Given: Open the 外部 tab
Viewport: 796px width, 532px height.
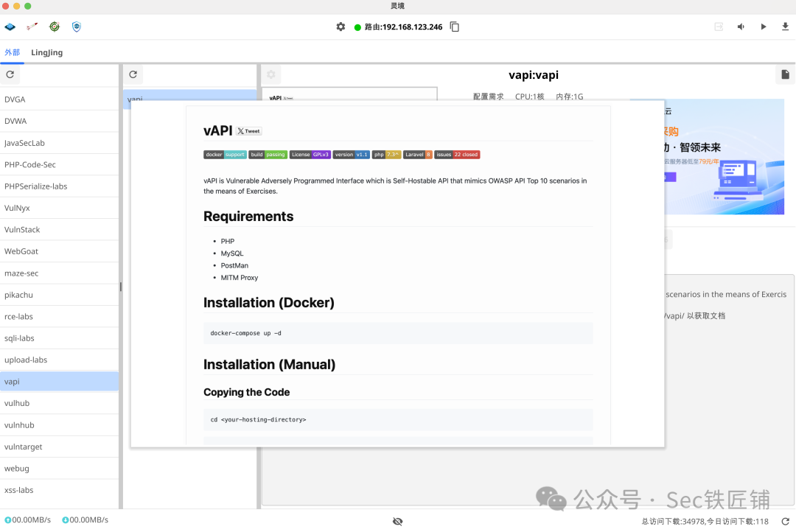Looking at the screenshot, I should click(12, 52).
